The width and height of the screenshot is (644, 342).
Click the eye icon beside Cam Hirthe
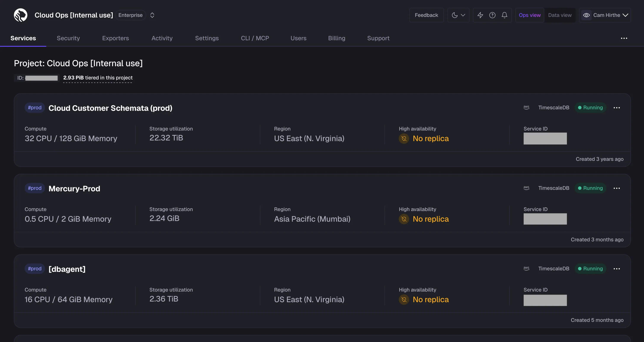[586, 15]
